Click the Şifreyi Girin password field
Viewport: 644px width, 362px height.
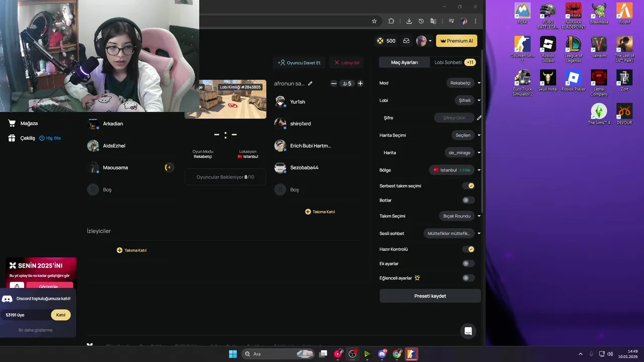[x=454, y=118]
